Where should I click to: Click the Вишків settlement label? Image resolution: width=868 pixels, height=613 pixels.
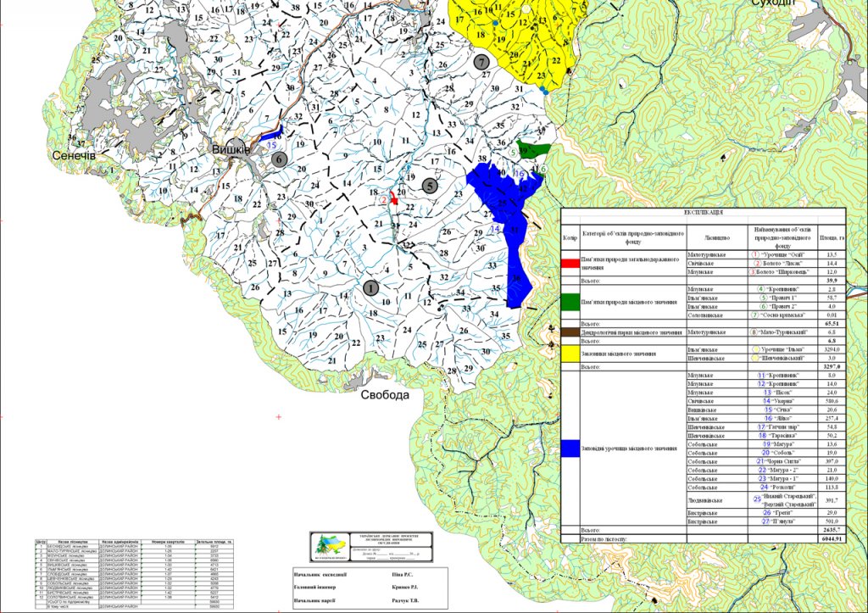pyautogui.click(x=231, y=149)
